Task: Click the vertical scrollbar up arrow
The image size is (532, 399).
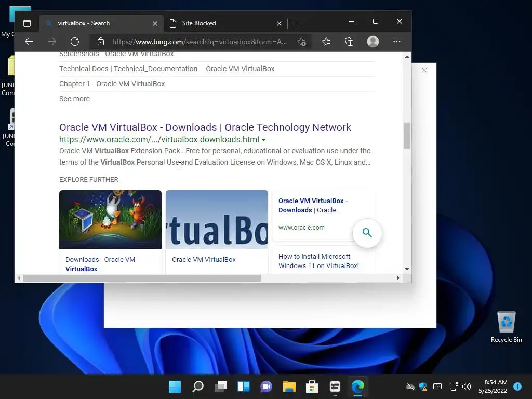Action: point(407,57)
